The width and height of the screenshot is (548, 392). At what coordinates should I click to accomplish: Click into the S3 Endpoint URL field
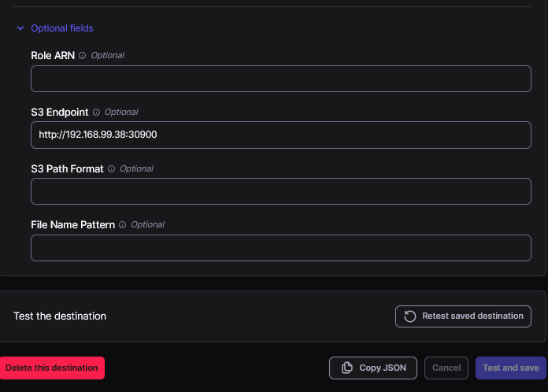click(280, 135)
